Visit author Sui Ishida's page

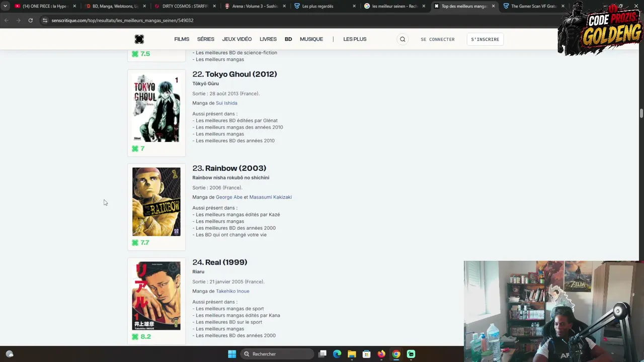click(226, 103)
